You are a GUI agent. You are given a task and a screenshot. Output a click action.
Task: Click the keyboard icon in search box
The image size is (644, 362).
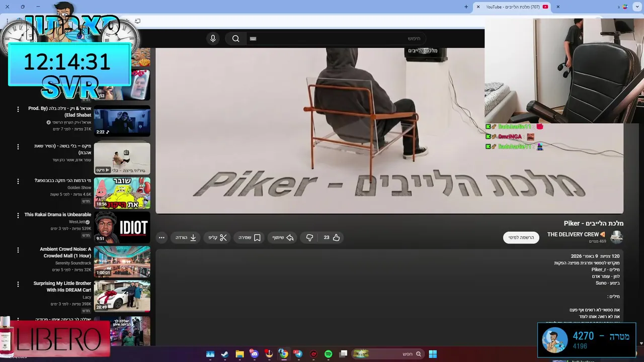253,39
